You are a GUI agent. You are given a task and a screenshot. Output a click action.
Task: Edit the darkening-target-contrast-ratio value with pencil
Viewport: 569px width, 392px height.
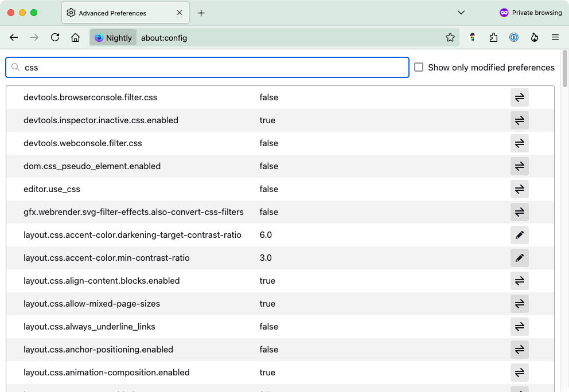(519, 235)
